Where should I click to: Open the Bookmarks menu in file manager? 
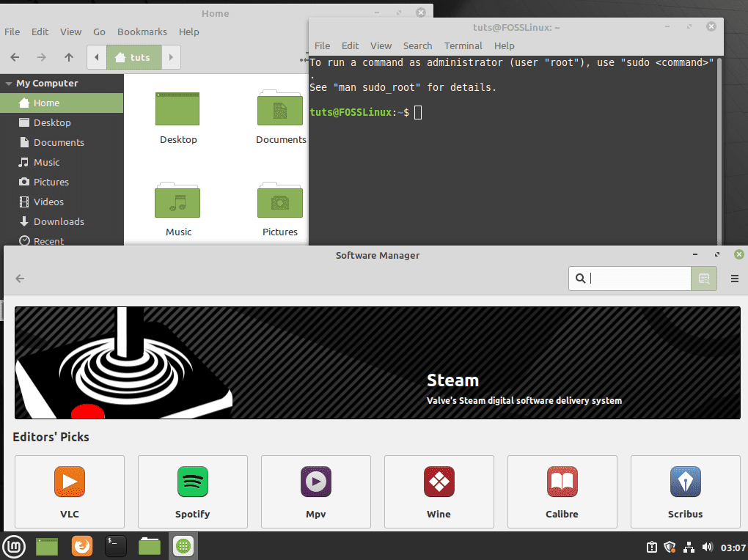142,32
